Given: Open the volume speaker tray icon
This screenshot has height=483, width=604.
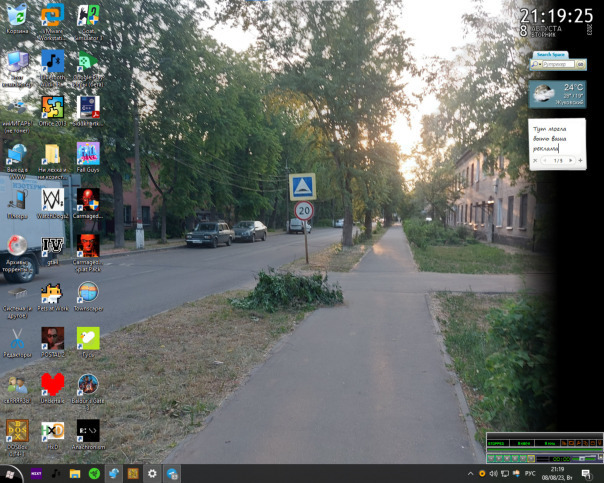Looking at the screenshot, I should (x=493, y=474).
